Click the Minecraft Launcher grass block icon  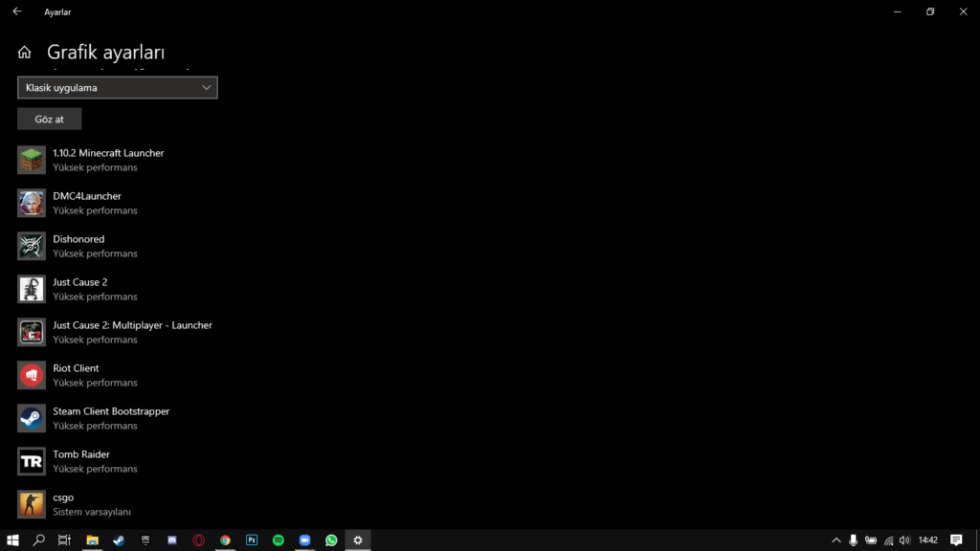32,160
